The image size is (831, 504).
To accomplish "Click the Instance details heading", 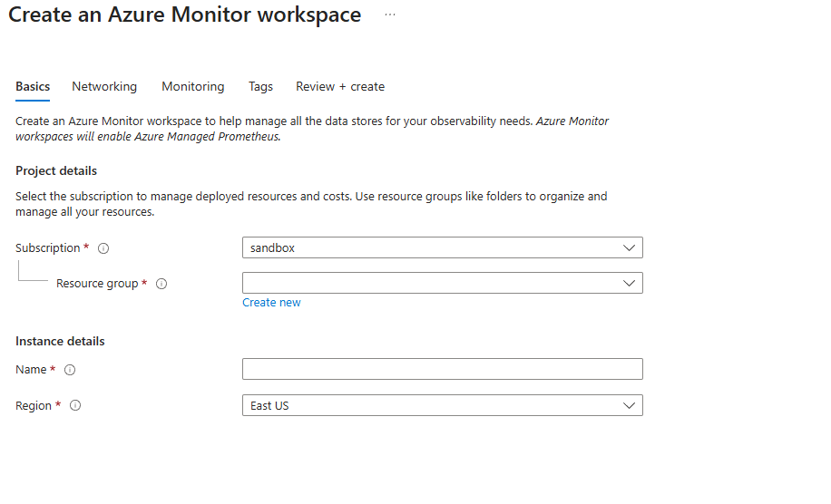I will tap(60, 342).
